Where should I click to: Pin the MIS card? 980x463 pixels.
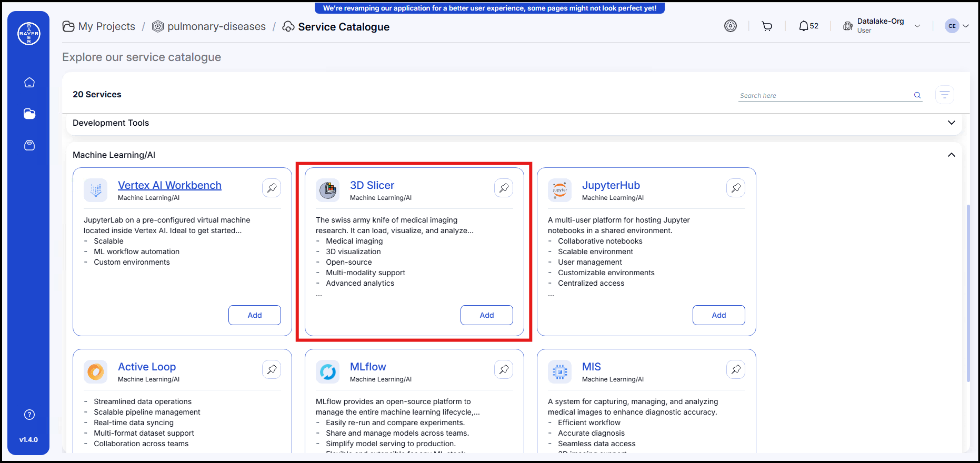click(736, 369)
